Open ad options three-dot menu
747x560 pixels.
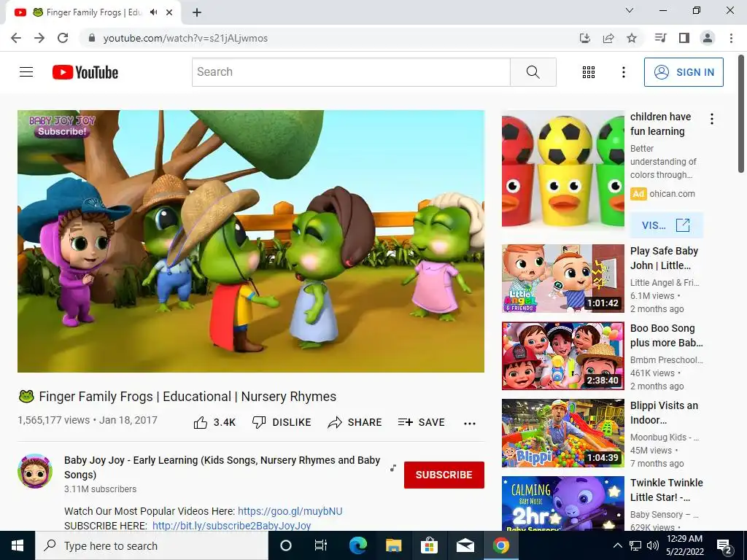pos(712,119)
